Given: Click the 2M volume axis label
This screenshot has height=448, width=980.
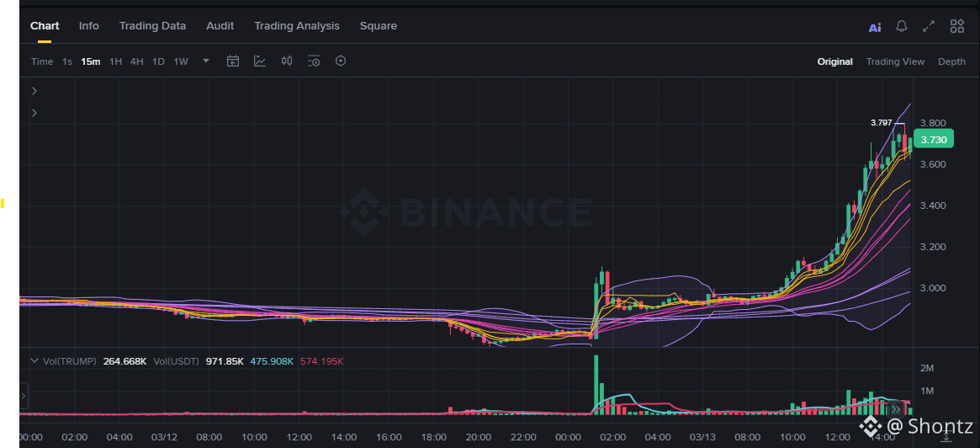Looking at the screenshot, I should click(x=927, y=368).
